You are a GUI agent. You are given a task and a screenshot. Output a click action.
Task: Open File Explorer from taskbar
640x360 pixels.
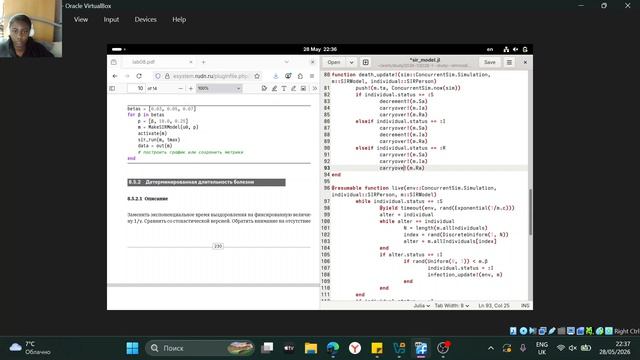pos(311,348)
